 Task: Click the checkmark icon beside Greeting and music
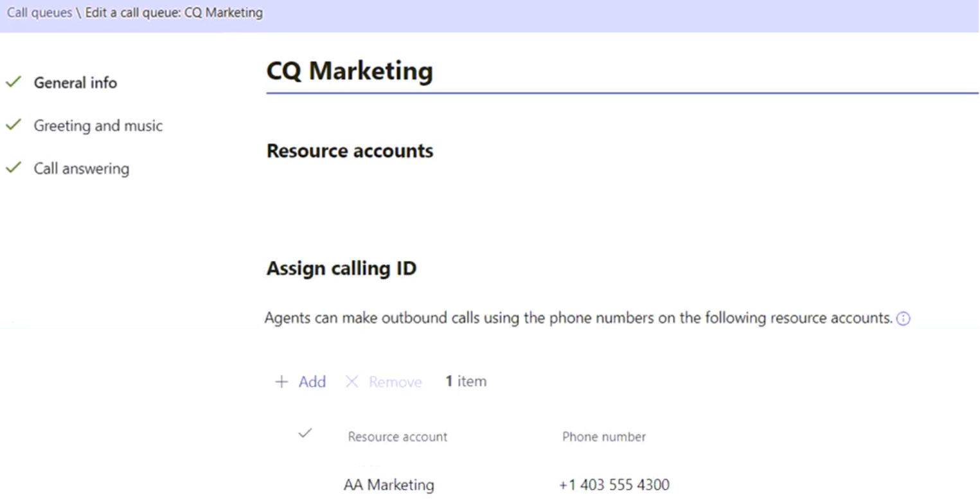[13, 125]
